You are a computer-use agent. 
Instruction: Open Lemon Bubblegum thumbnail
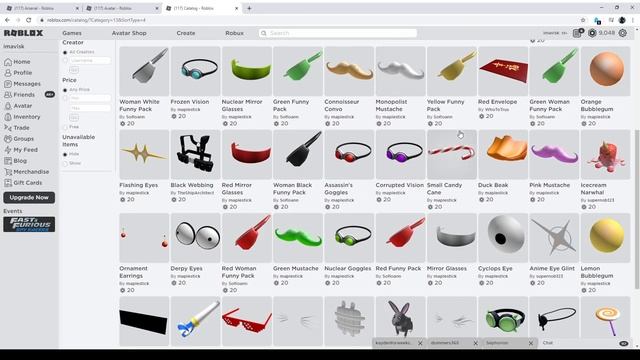[605, 238]
